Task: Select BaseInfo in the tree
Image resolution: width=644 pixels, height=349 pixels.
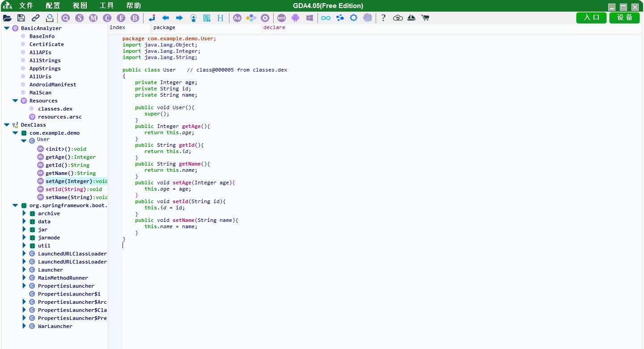Action: (42, 36)
